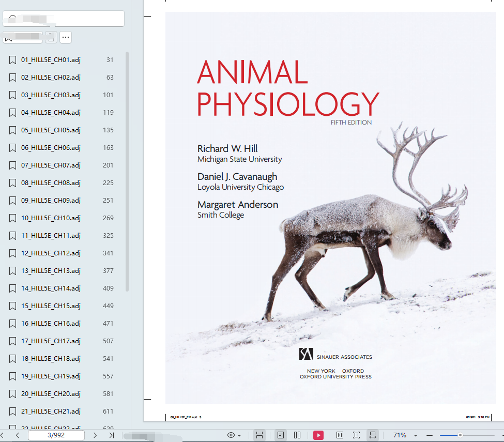Click bookmark icon beside 07_HILL5E_CH07.adj
This screenshot has width=504, height=442.
click(x=12, y=165)
